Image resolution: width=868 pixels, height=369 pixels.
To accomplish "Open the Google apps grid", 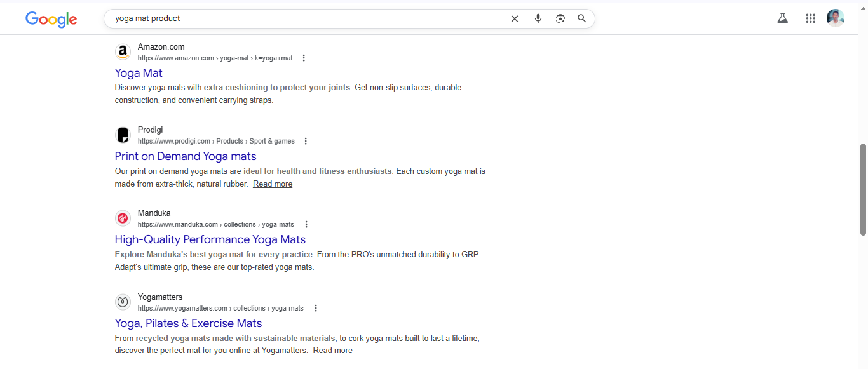I will coord(810,18).
